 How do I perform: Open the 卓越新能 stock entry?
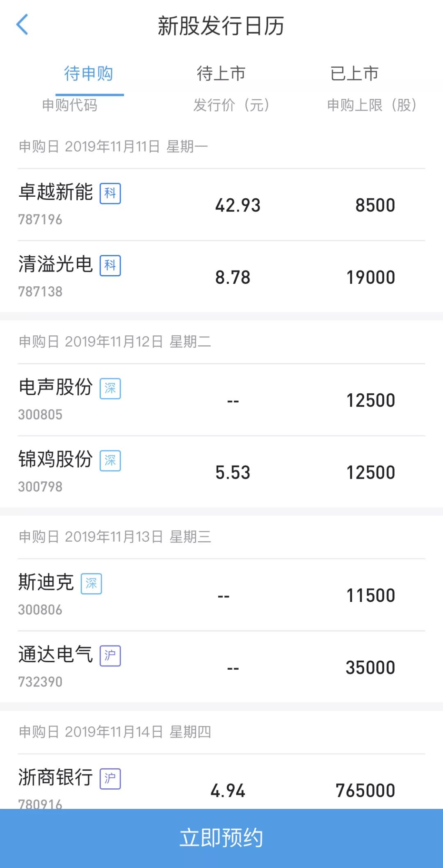(x=56, y=192)
